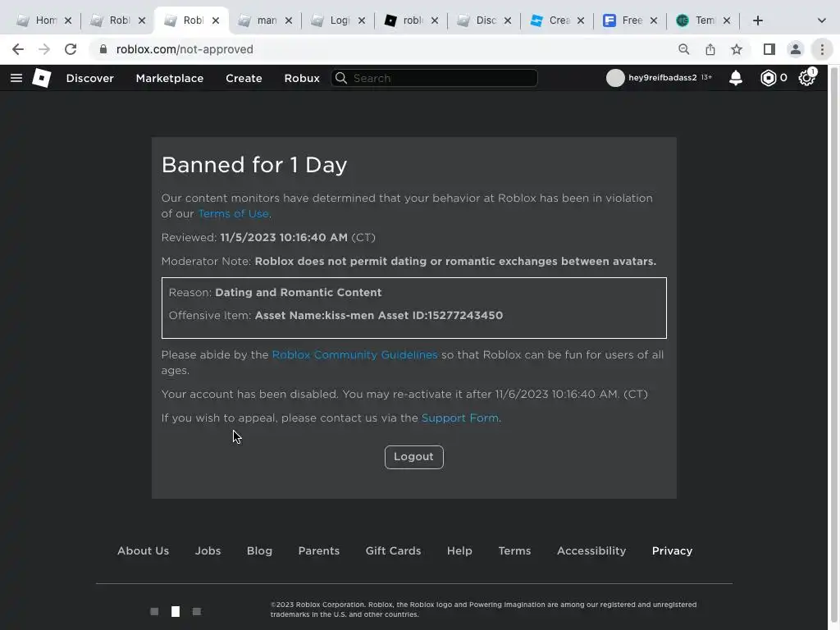The image size is (840, 630).
Task: Click the browser forward arrow
Action: [44, 49]
